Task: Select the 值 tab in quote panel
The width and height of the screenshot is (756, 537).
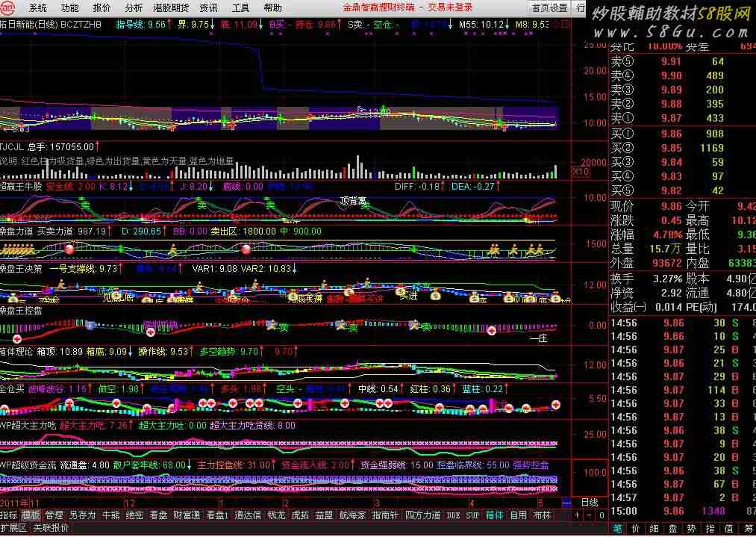Action: [729, 530]
